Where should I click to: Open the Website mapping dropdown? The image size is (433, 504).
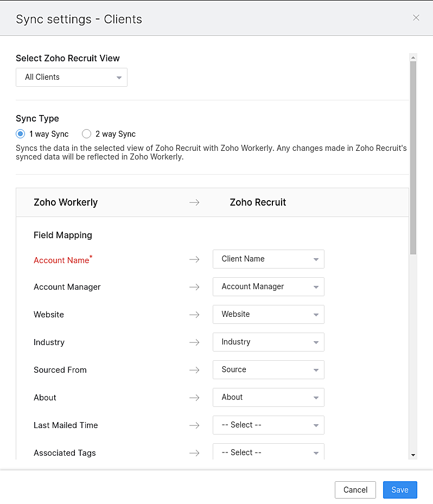pos(269,314)
